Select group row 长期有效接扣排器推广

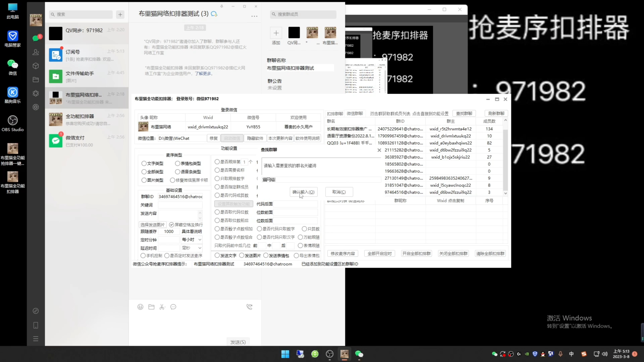point(415,129)
